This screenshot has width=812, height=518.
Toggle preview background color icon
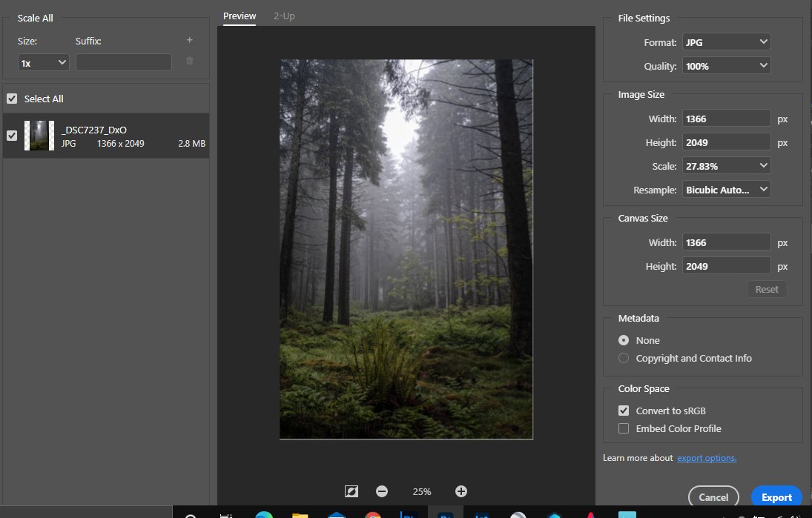tap(351, 491)
